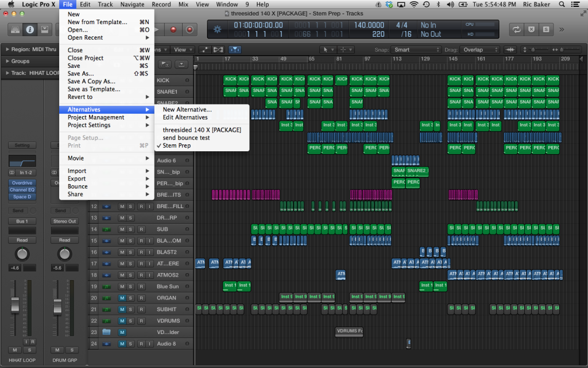Viewport: 588px width, 368px height.
Task: Solo the DRUM GRP channel strip
Action: click(72, 350)
